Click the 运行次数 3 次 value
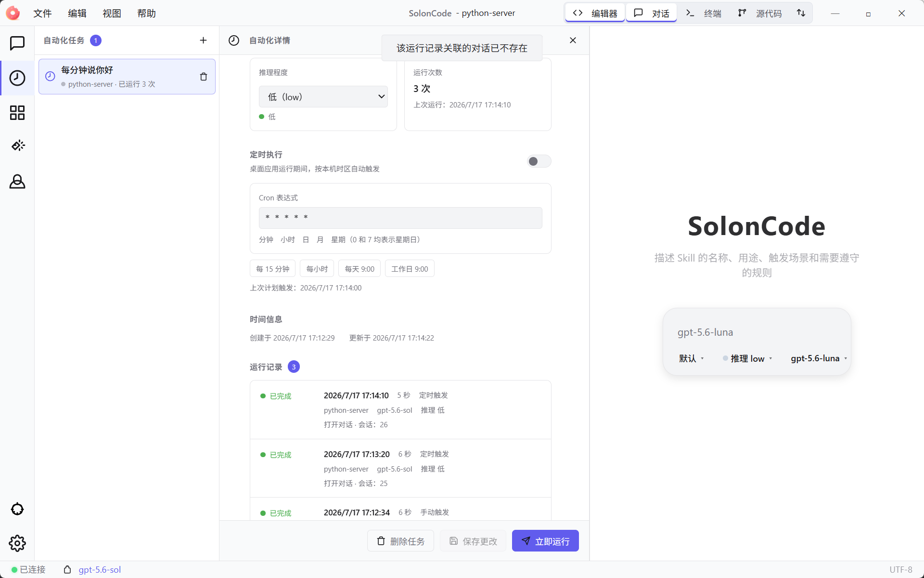The height and width of the screenshot is (578, 924). (422, 89)
